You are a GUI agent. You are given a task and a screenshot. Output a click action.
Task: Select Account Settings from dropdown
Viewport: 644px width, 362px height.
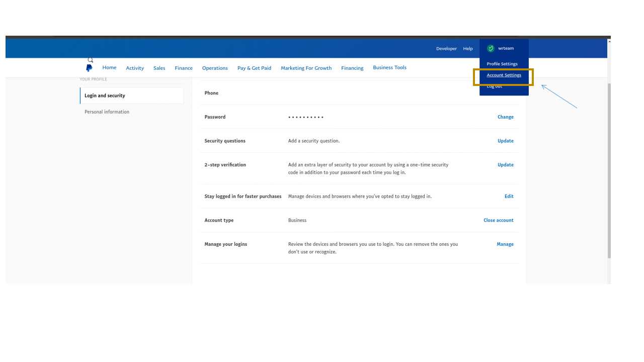[504, 75]
